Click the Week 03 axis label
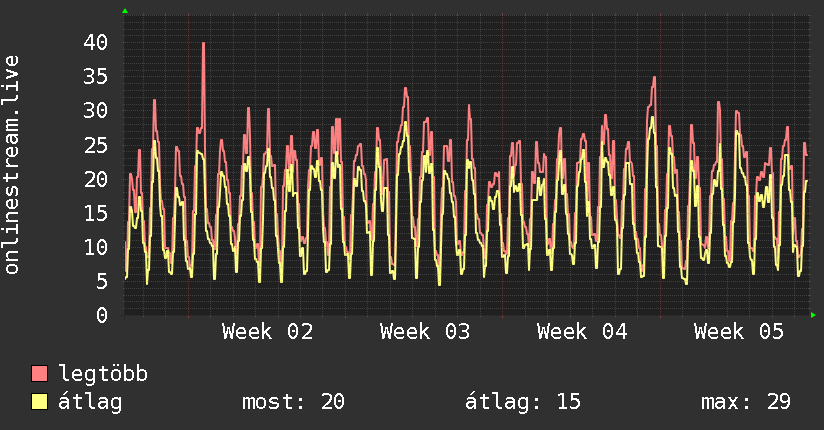Viewport: 824px width, 430px height. [x=425, y=332]
